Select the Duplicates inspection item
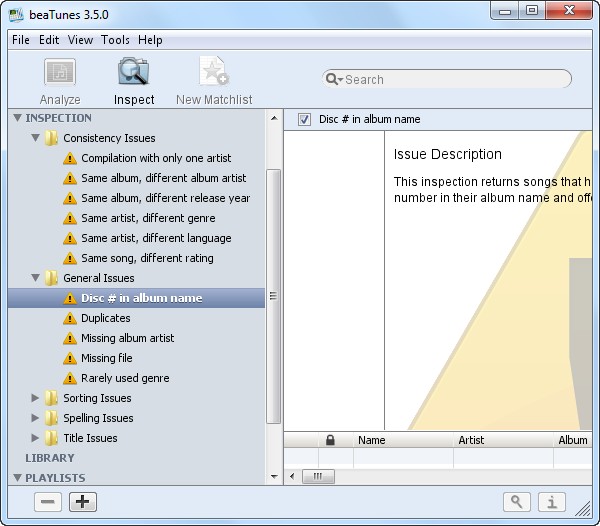The width and height of the screenshot is (600, 526). 105,318
